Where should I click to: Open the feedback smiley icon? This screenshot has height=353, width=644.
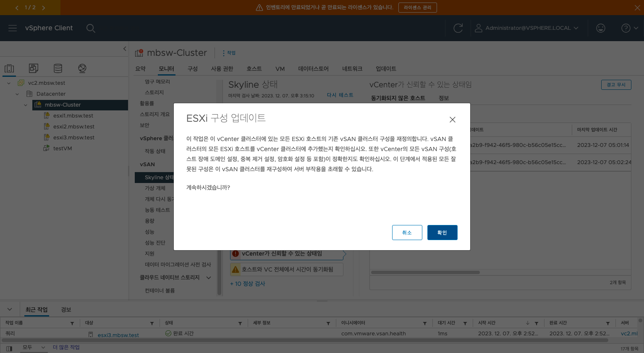[x=601, y=28]
